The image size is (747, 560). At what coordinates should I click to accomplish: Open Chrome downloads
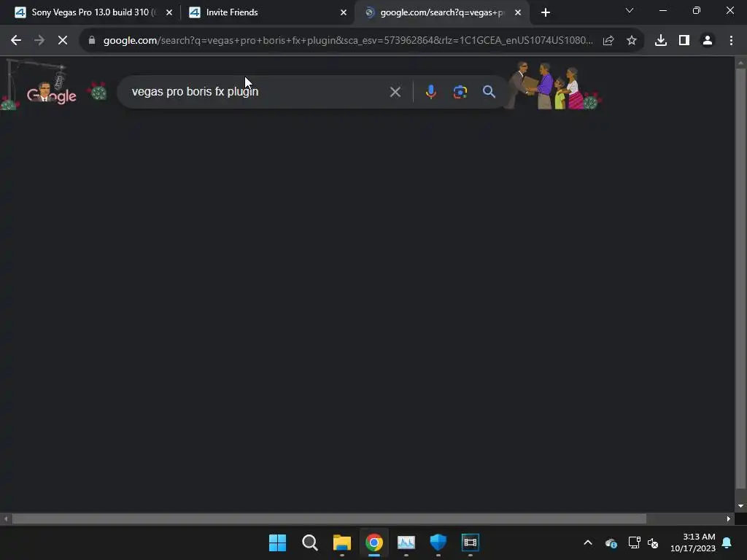[x=661, y=41]
